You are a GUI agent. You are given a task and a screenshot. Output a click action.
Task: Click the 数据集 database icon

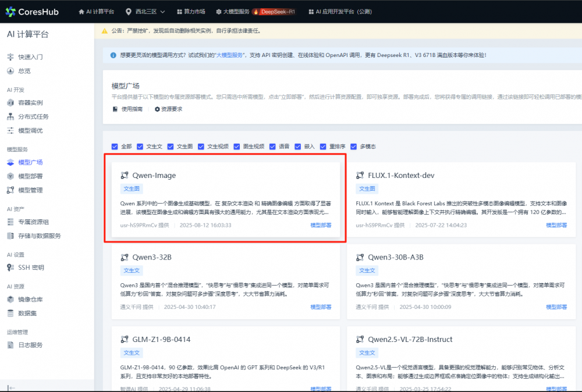[x=10, y=313]
